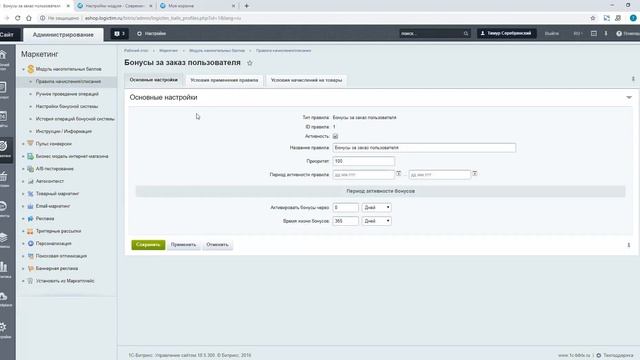Screen dimensions: 640x360
Task: Open user profile Тимур Серебрянский
Action: pyautogui.click(x=506, y=33)
